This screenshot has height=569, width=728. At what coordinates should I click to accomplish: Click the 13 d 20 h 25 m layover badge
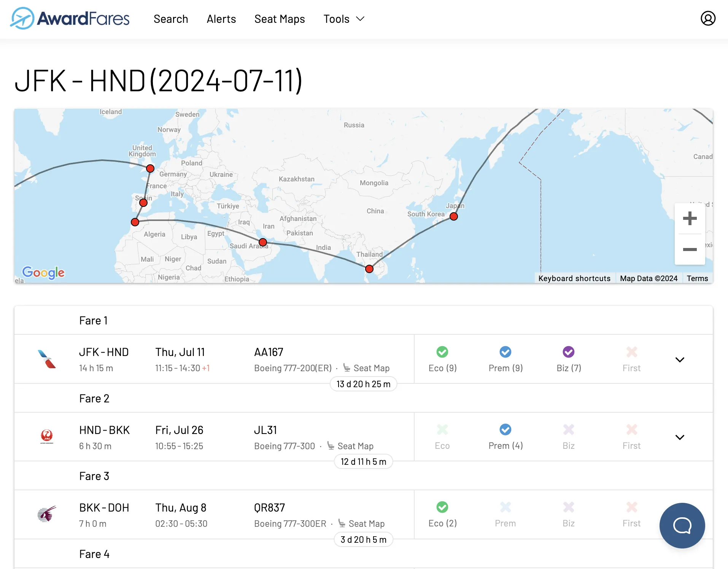coord(364,384)
